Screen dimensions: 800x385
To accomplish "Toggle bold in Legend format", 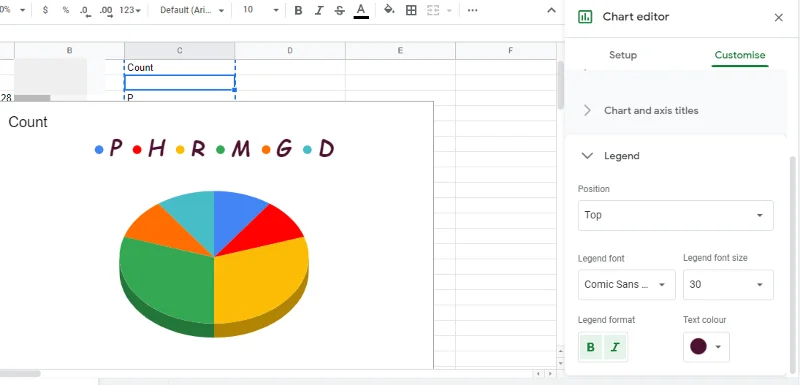I will pos(590,347).
